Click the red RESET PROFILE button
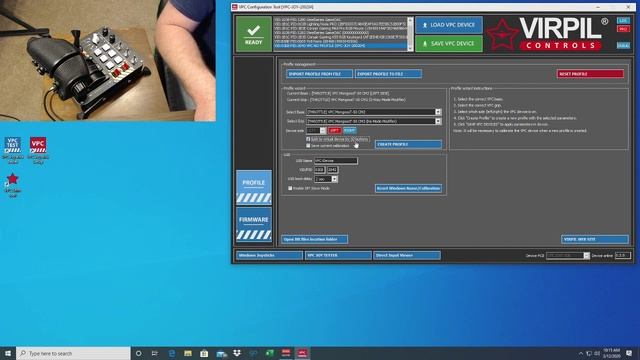The width and height of the screenshot is (640, 360). pyautogui.click(x=590, y=74)
